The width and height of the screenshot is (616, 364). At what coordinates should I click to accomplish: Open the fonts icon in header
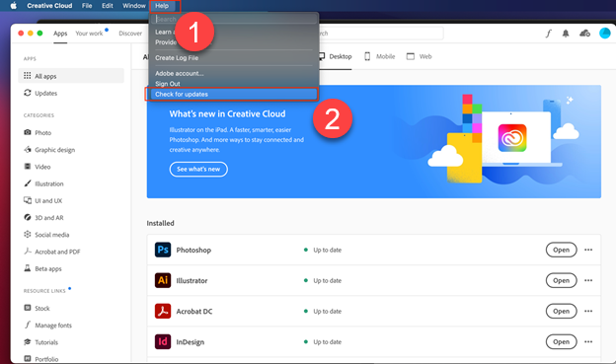click(549, 34)
